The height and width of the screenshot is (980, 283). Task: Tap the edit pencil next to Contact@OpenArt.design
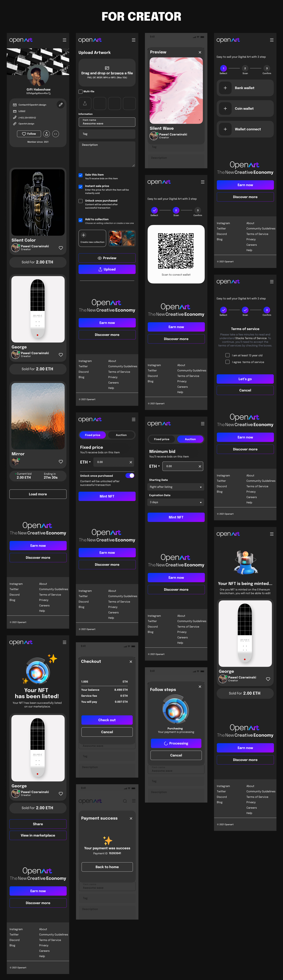(61, 105)
